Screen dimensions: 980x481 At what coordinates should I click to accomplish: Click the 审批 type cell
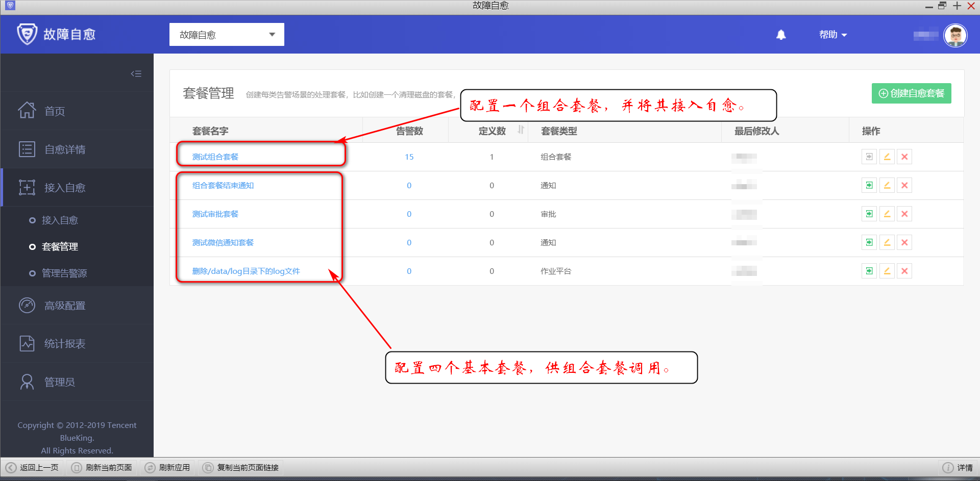548,214
